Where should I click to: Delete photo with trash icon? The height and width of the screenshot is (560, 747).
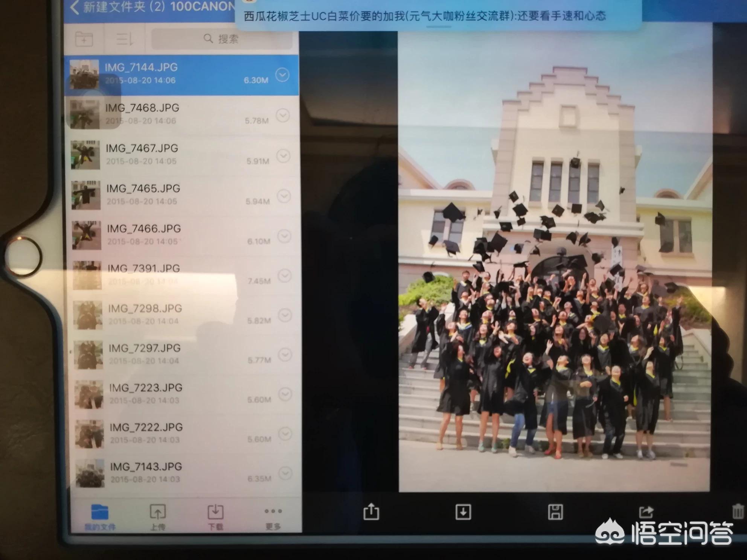[738, 512]
